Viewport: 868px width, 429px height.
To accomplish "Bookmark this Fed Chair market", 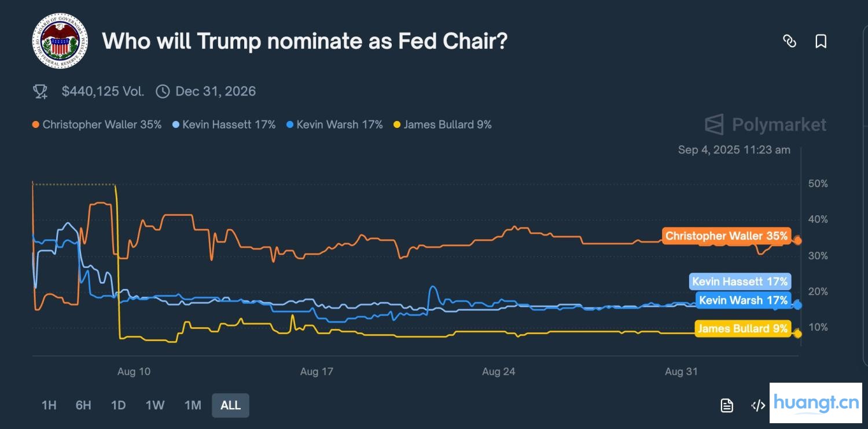I will pyautogui.click(x=821, y=41).
